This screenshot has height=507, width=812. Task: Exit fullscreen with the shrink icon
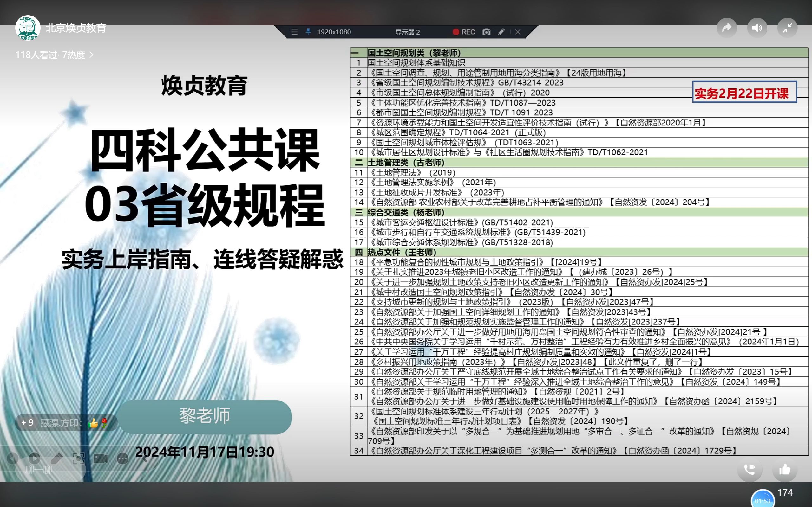pyautogui.click(x=787, y=28)
